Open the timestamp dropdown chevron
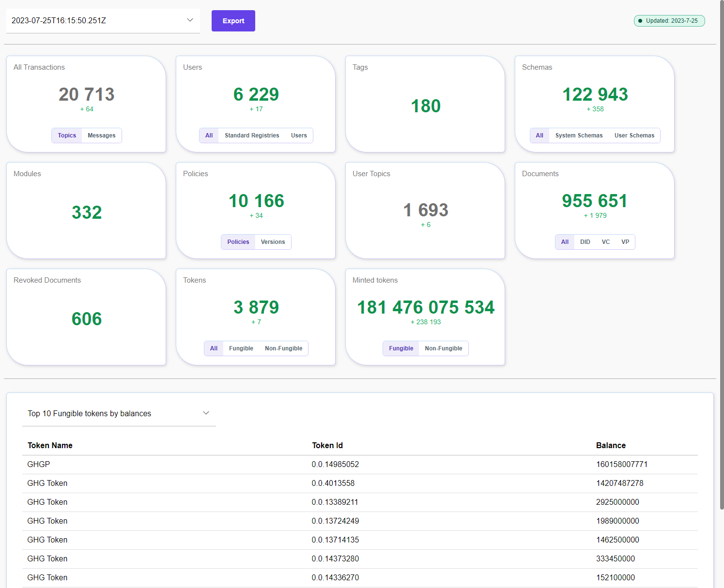Image resolution: width=724 pixels, height=588 pixels. click(190, 20)
